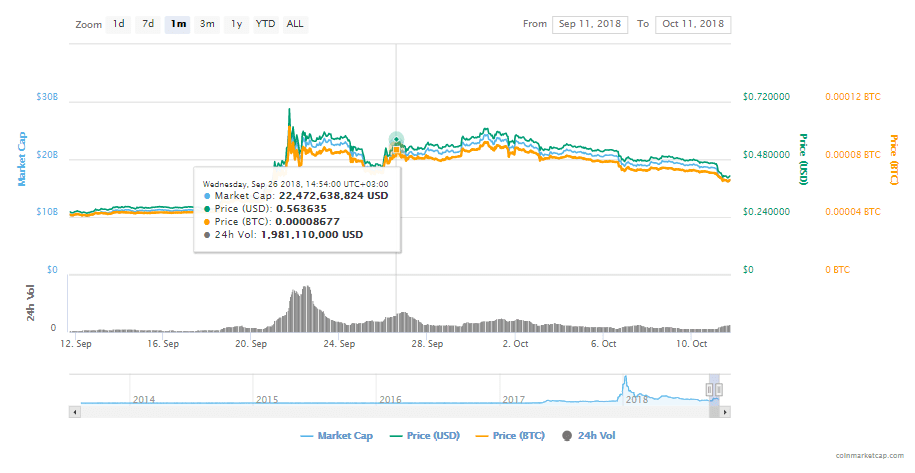Click the navigator scrollbar track

pos(400,411)
